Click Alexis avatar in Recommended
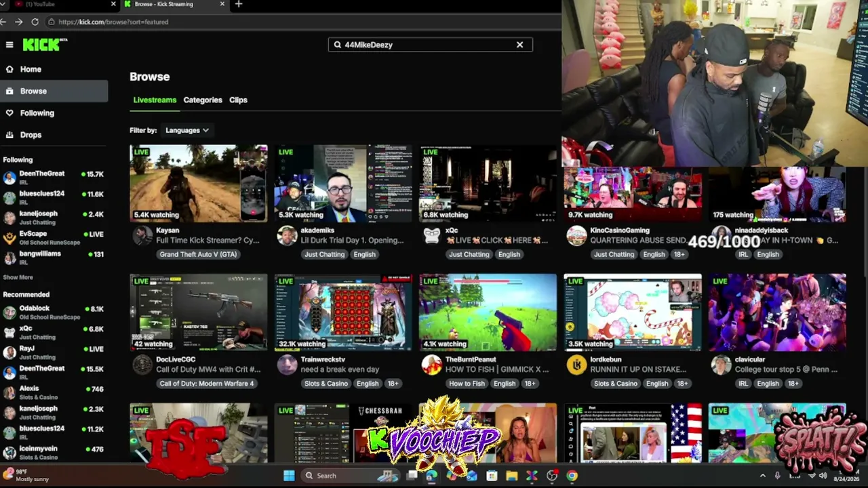The height and width of the screenshot is (488, 868). [9, 392]
